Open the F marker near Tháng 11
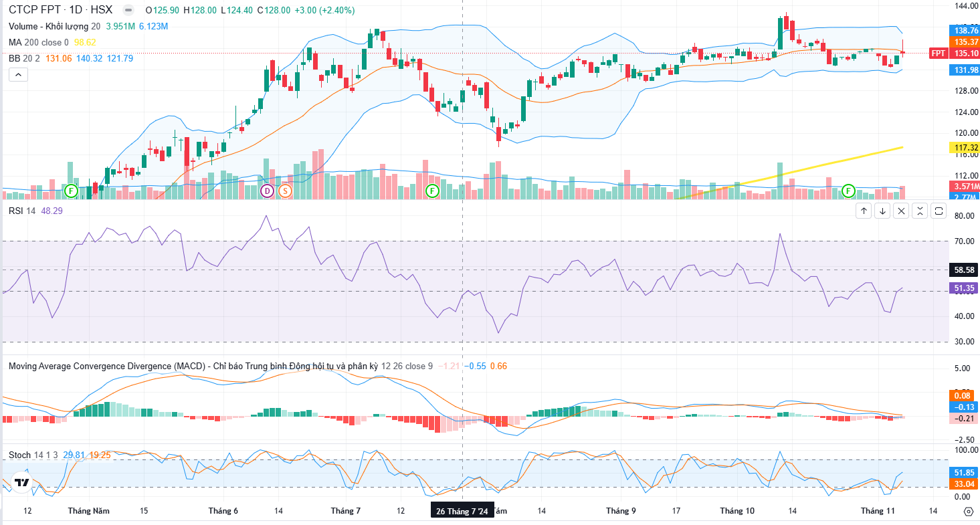 click(849, 191)
